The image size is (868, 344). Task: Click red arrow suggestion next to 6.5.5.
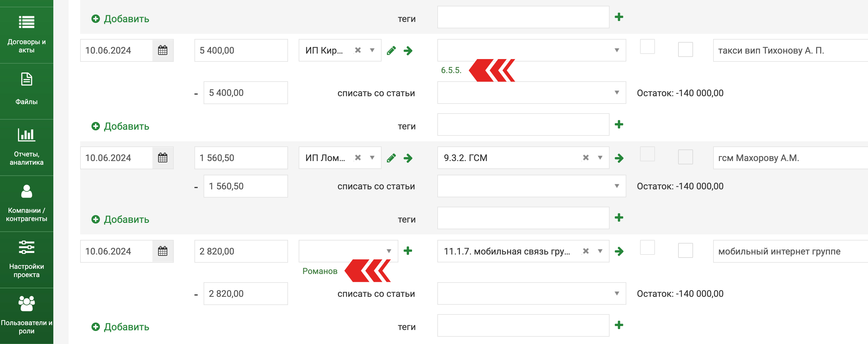coord(492,70)
